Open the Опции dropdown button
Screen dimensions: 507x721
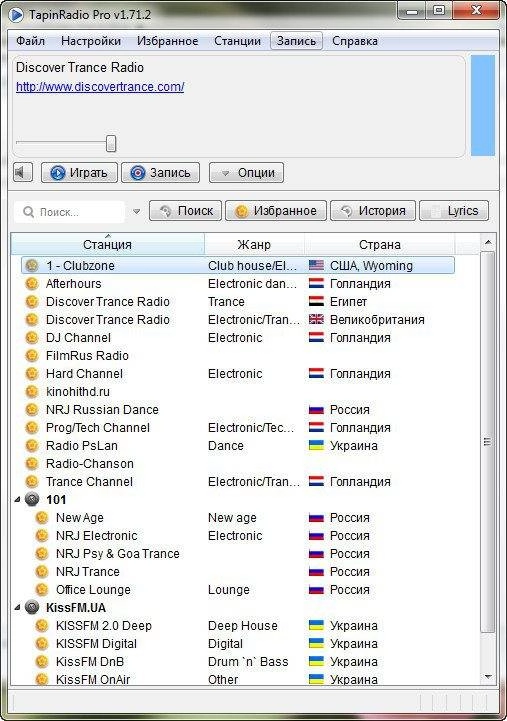click(x=246, y=172)
